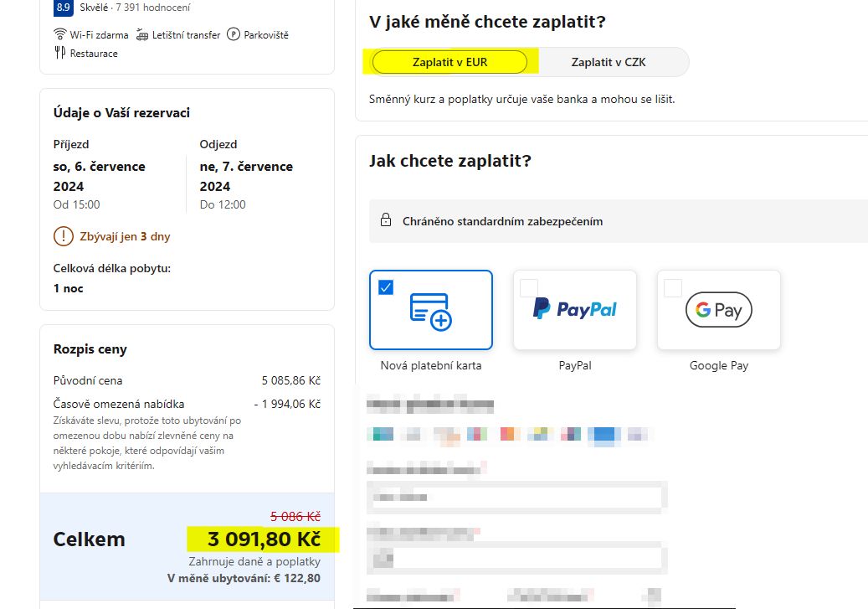This screenshot has width=868, height=609.
Task: Click the Nová platební karta label
Action: [431, 366]
